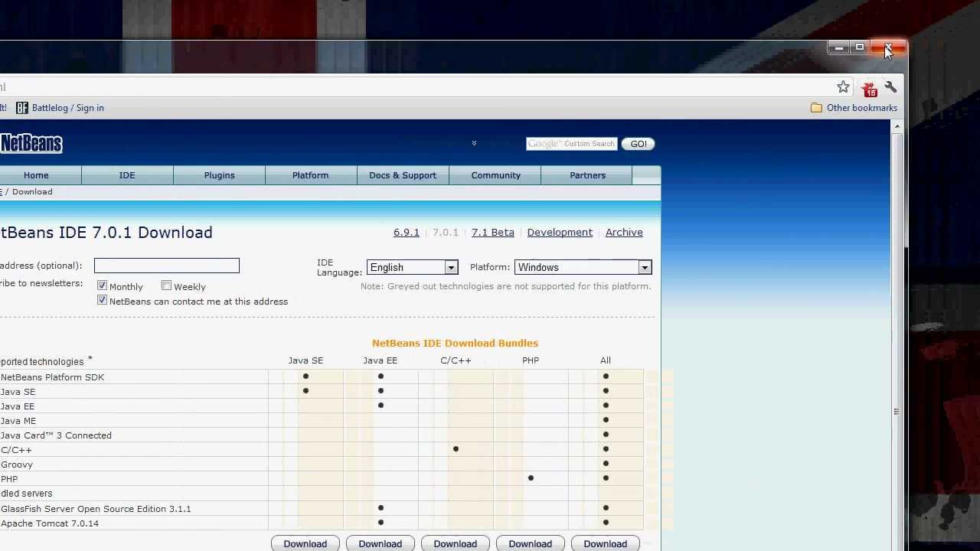
Task: Download the Java SE bundle
Action: [305, 543]
